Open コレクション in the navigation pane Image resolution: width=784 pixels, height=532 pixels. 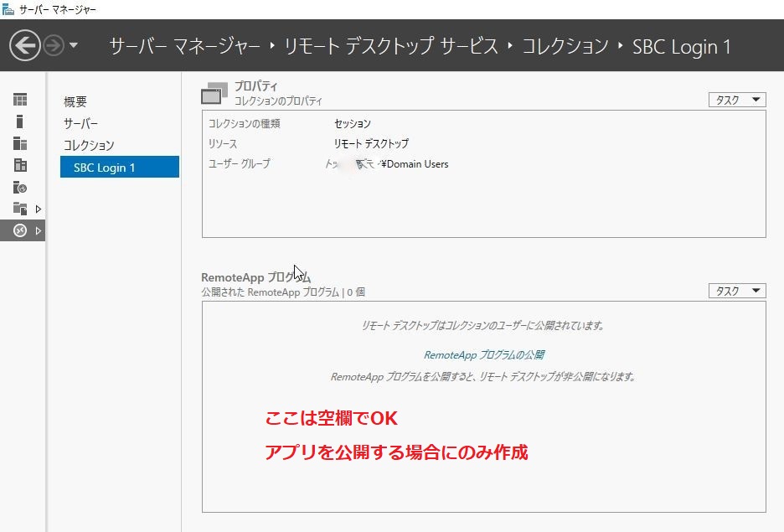[x=89, y=145]
